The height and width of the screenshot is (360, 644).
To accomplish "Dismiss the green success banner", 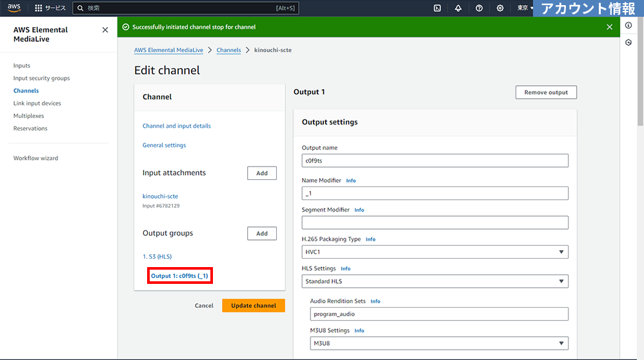I will pyautogui.click(x=610, y=27).
